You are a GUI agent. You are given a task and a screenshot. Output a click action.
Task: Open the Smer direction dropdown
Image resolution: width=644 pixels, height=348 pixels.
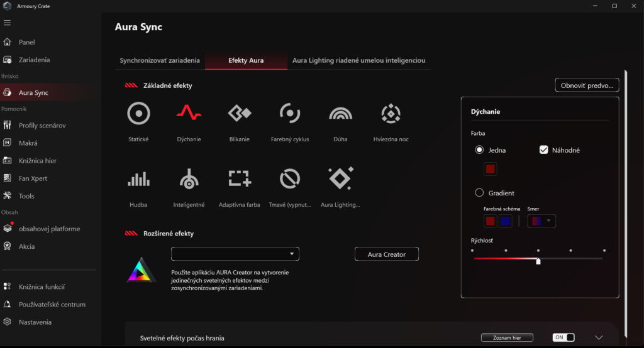[x=541, y=220]
